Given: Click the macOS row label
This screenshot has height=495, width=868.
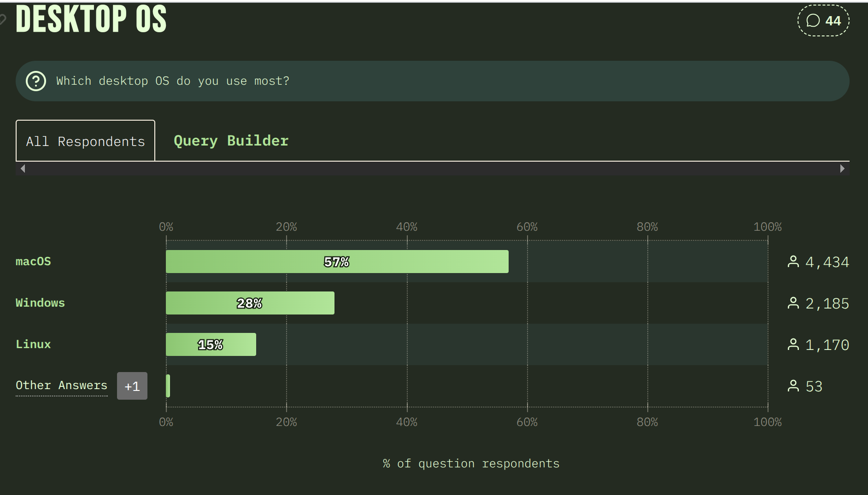Looking at the screenshot, I should click(x=33, y=262).
